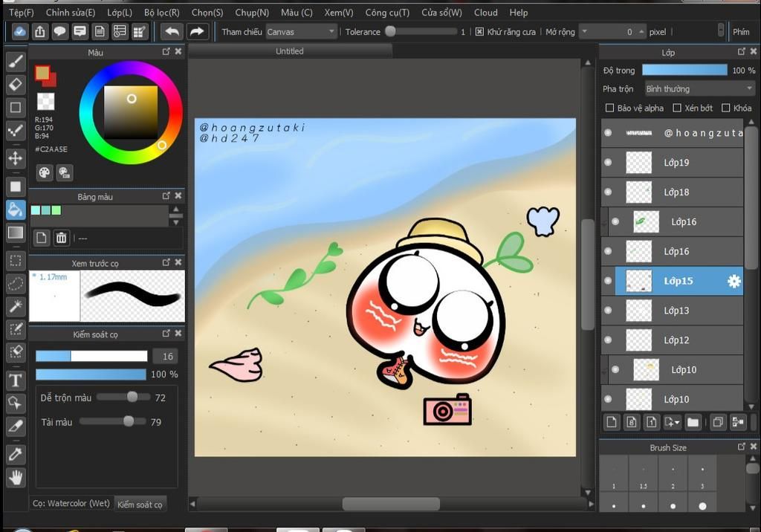Screen dimensions: 761x532
Task: Select the Gradient tool
Action: [x=16, y=233]
